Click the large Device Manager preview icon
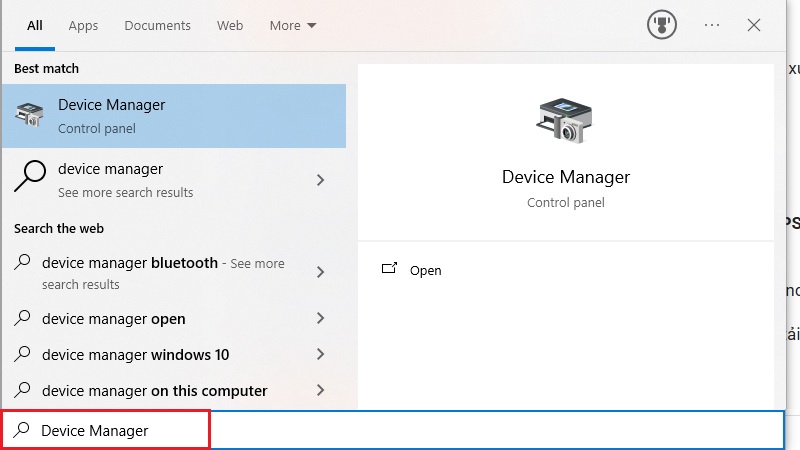This screenshot has height=450, width=800. pos(564,121)
